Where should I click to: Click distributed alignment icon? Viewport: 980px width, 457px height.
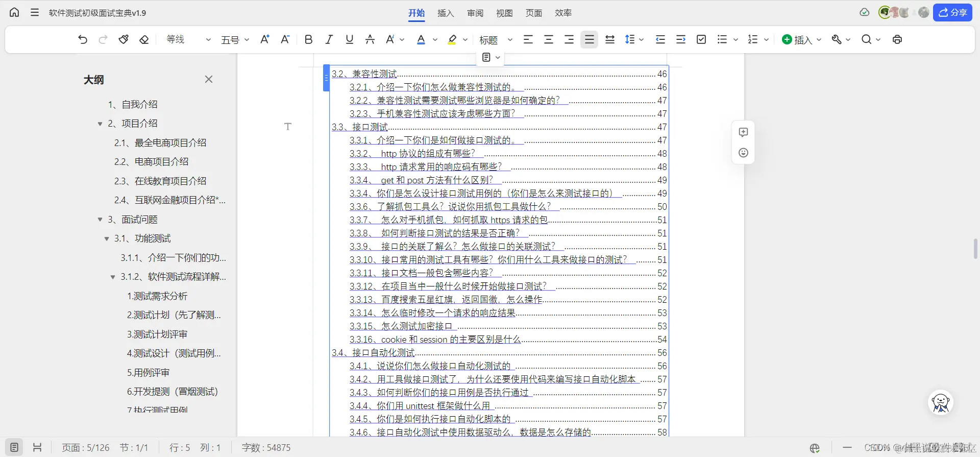coord(609,39)
